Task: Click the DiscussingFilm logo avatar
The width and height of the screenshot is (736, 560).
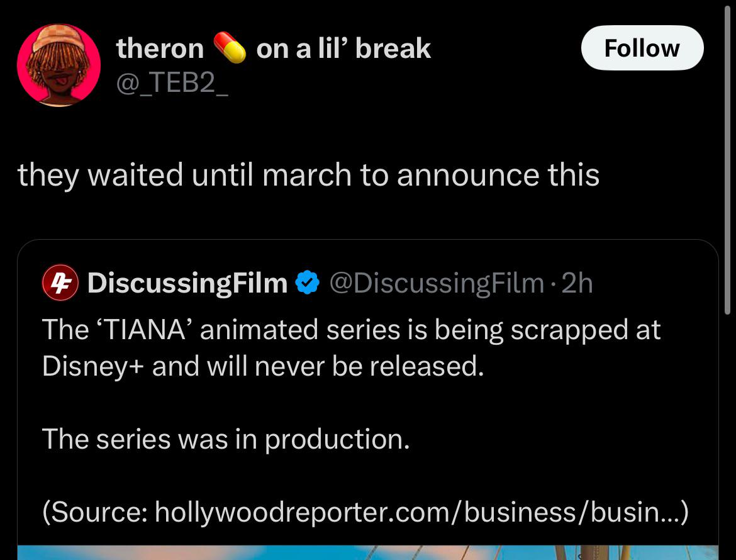Action: [x=59, y=284]
